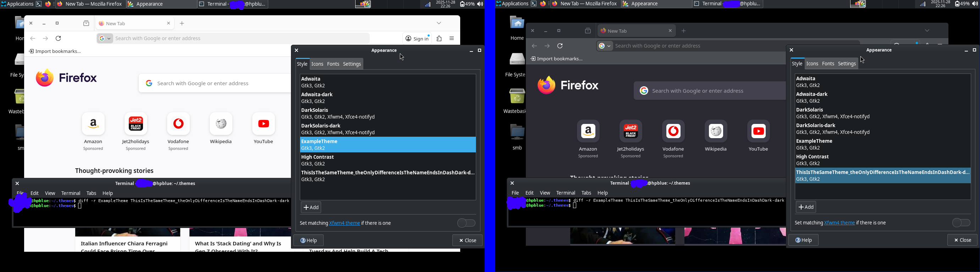Click the page search box in dark Firefox
This screenshot has height=272, width=980.
(710, 91)
